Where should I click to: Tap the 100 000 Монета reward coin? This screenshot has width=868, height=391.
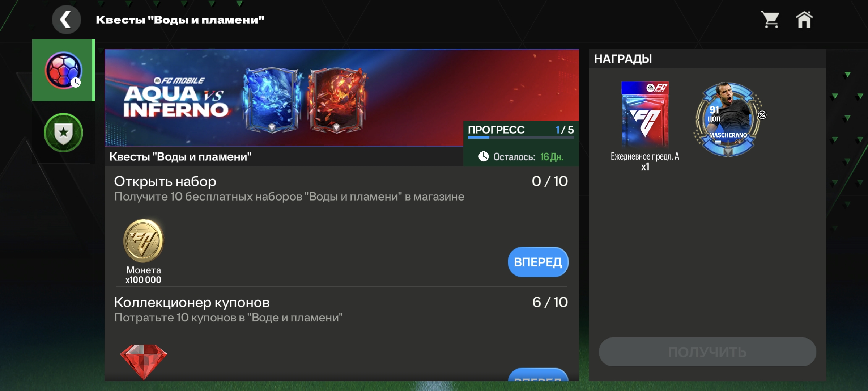(x=144, y=241)
